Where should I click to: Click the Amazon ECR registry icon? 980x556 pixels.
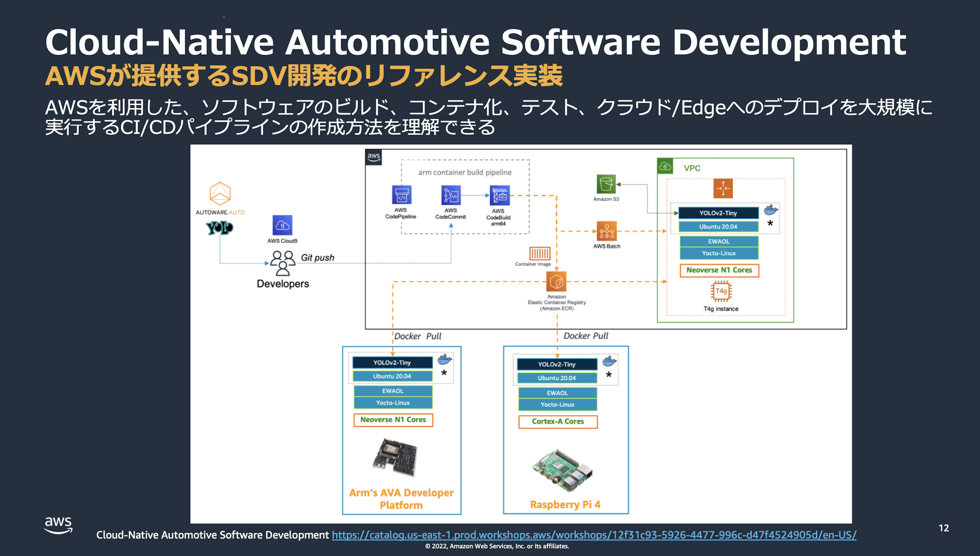pyautogui.click(x=556, y=282)
